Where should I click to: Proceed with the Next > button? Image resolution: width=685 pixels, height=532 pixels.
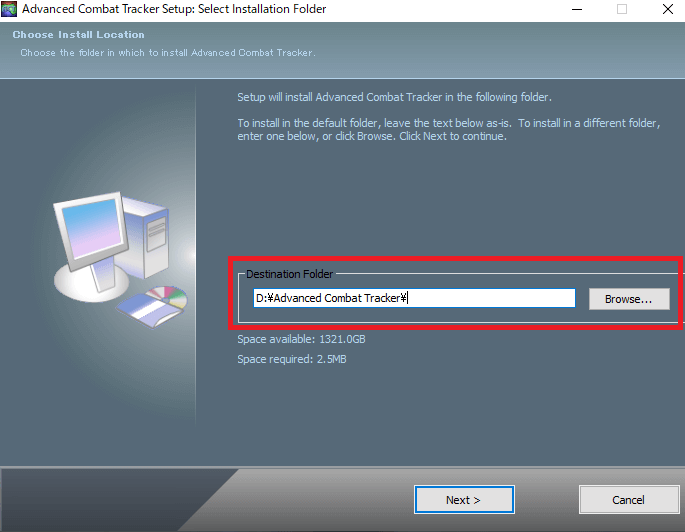point(464,500)
